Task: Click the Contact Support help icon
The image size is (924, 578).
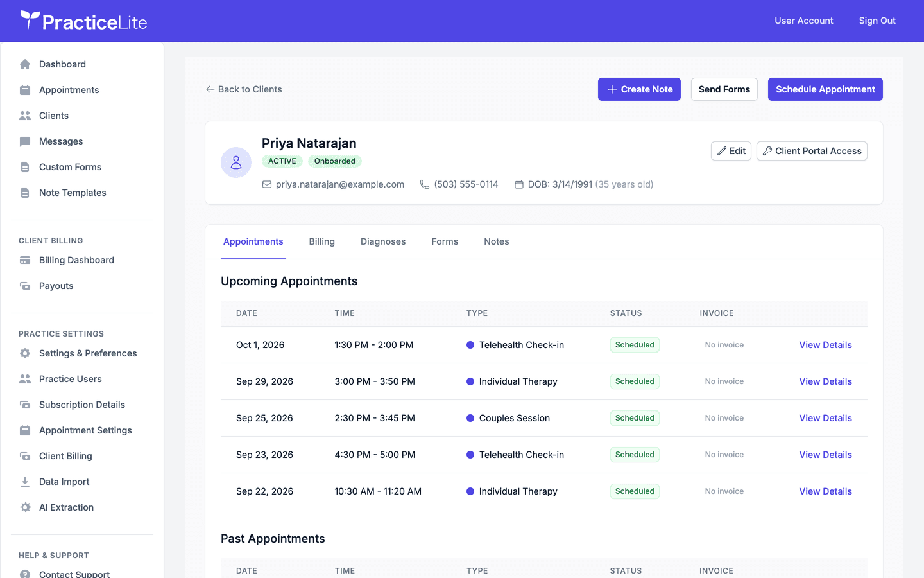Action: [25, 574]
